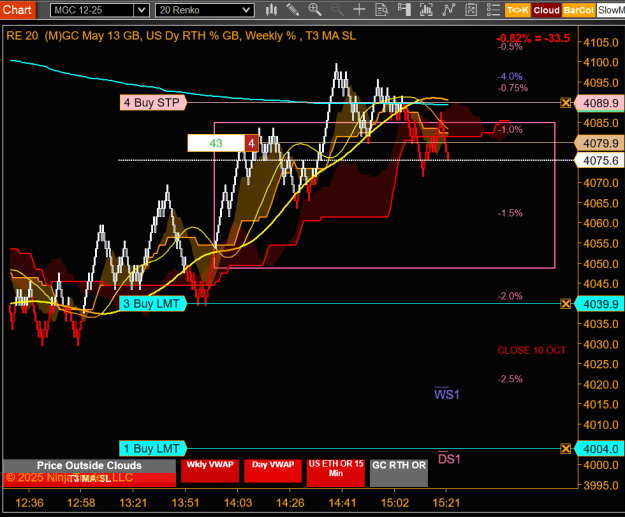Select the Chart tab
This screenshot has width=625, height=517.
pyautogui.click(x=17, y=10)
